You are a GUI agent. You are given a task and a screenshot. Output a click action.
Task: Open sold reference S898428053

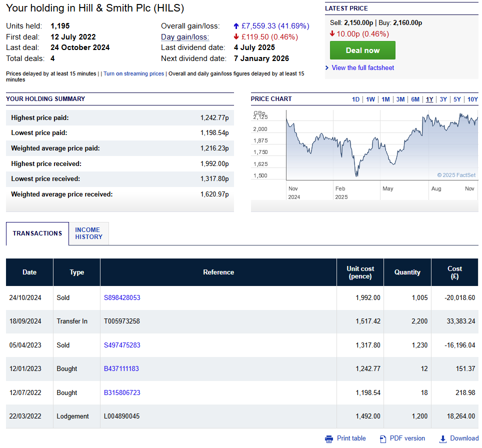click(x=122, y=297)
